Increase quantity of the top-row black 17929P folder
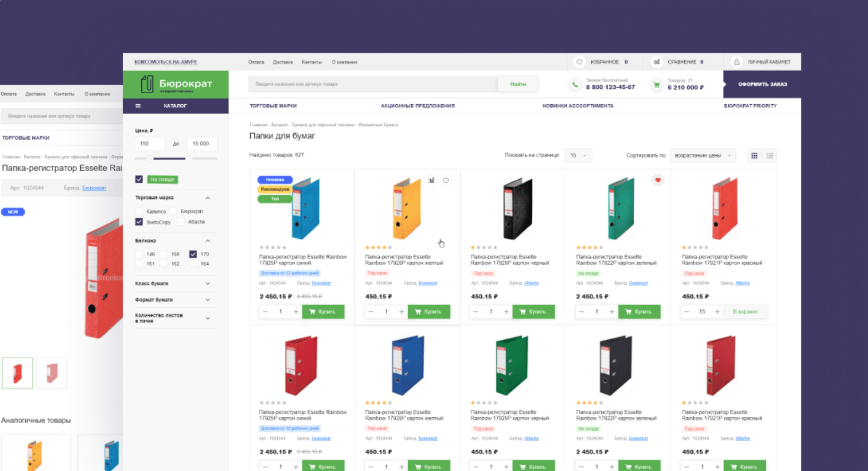This screenshot has height=471, width=868. point(506,312)
